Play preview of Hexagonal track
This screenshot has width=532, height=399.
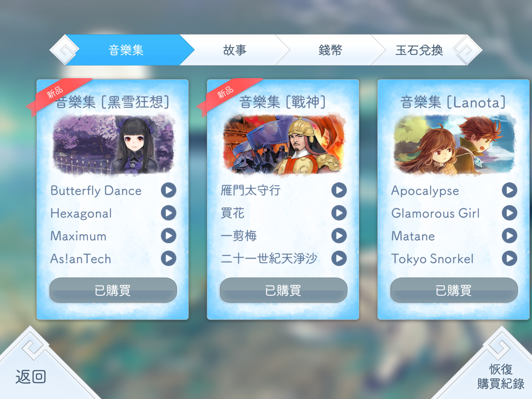pos(169,213)
